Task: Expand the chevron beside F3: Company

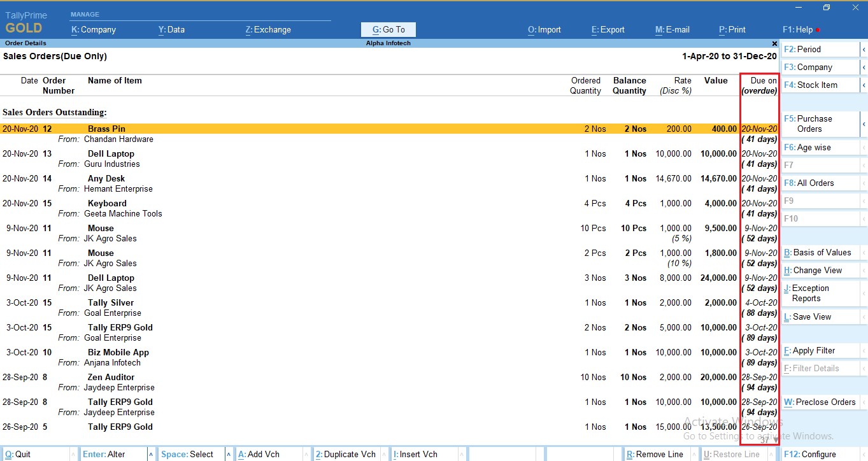Action: pyautogui.click(x=864, y=67)
